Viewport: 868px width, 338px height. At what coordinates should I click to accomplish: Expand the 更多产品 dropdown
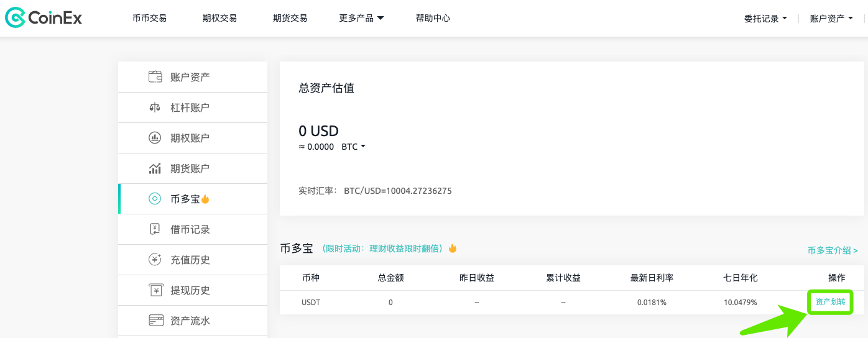click(361, 18)
